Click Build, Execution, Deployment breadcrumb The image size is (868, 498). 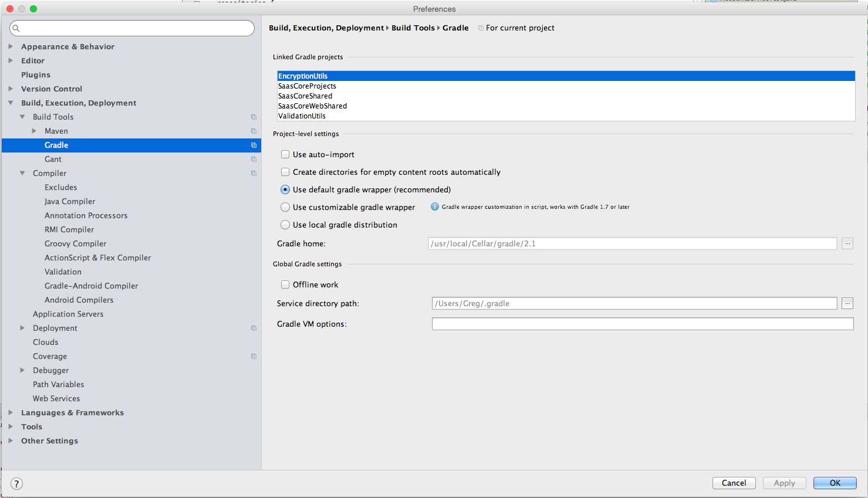[326, 28]
